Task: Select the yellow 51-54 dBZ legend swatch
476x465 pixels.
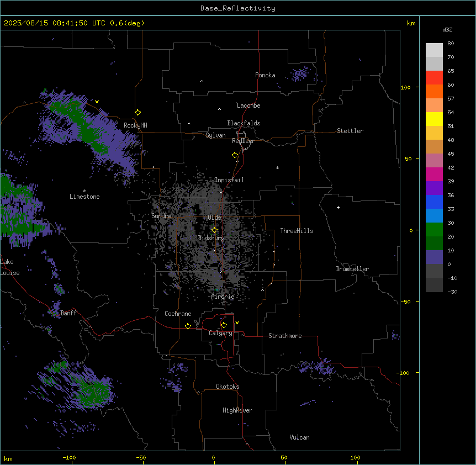Action: pyautogui.click(x=434, y=119)
